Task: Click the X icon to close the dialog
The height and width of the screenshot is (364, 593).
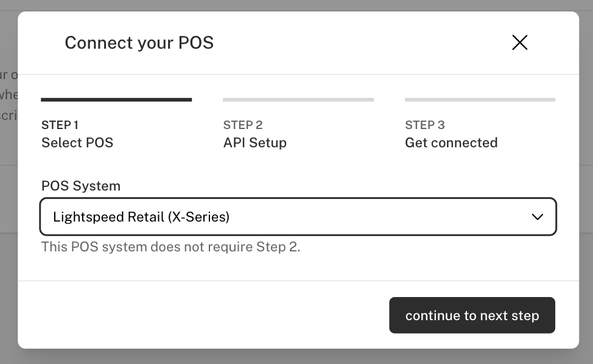Action: click(519, 43)
